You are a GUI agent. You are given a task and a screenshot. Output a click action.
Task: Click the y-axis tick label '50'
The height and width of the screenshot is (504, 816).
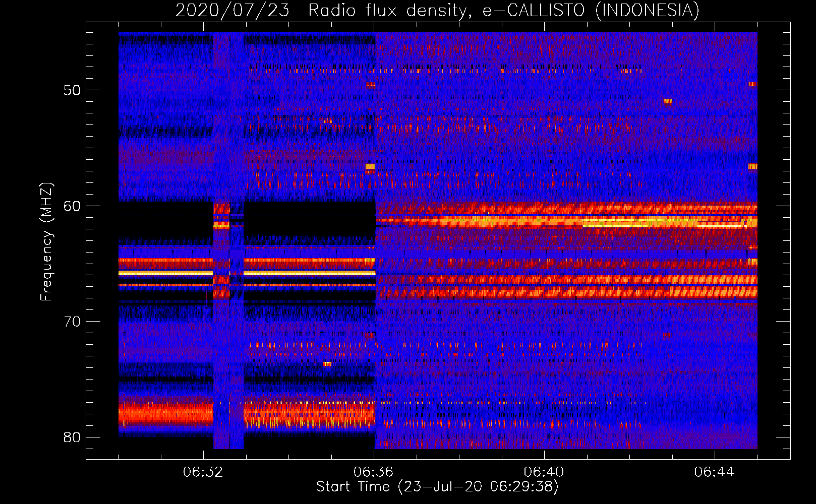72,90
